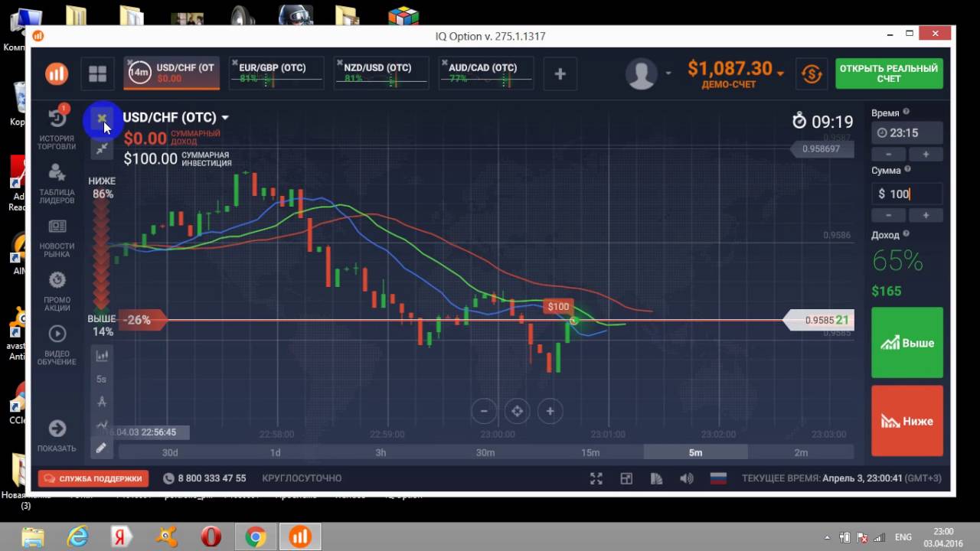980x551 pixels.
Task: Increase investment amount with plus
Action: pyautogui.click(x=925, y=216)
